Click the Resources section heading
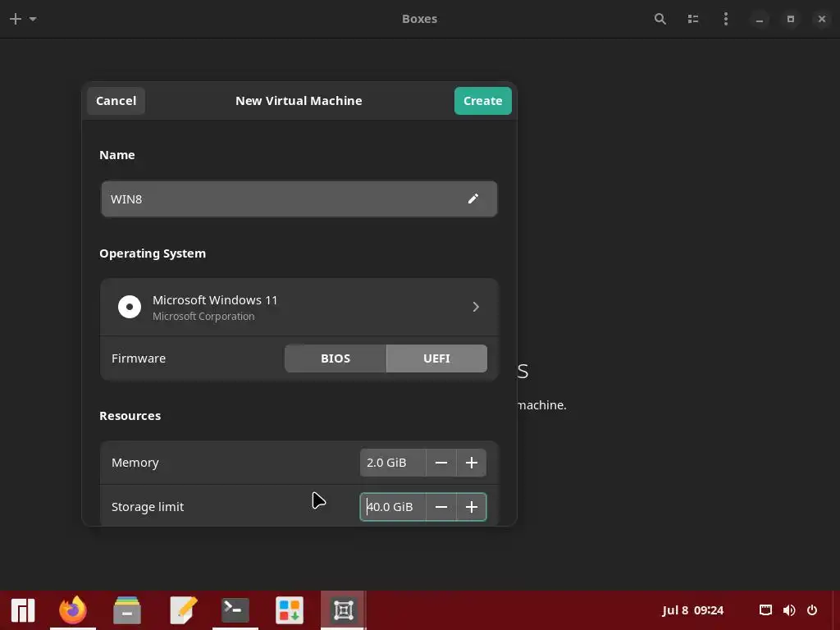Screen dimensions: 840x630 click(130, 416)
